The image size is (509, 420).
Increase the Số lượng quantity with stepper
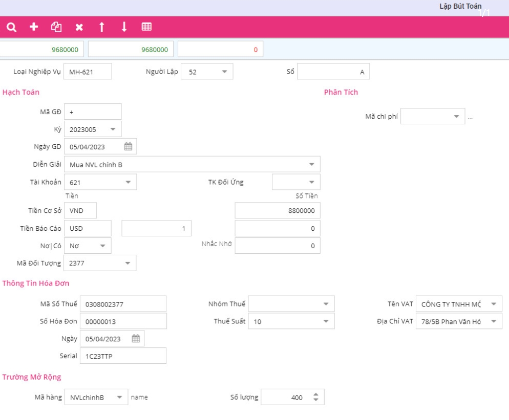[x=316, y=394]
